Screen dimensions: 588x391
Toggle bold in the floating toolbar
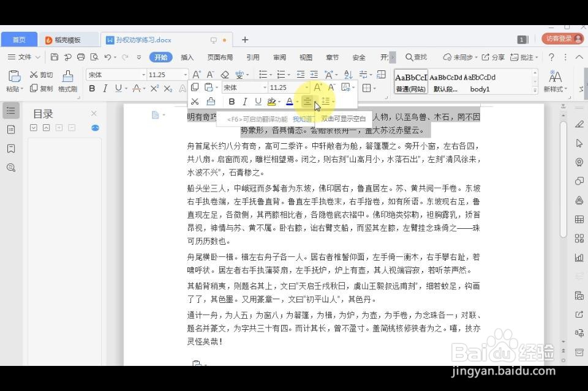[232, 101]
